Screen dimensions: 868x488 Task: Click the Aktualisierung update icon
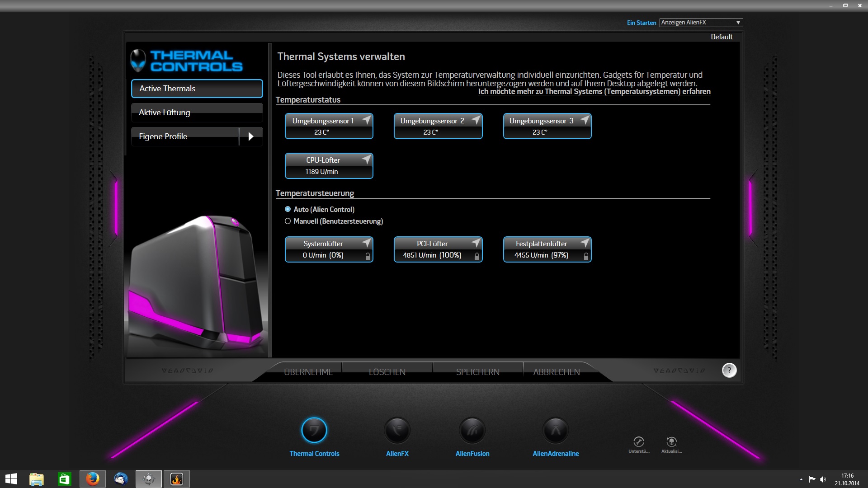[672, 441]
